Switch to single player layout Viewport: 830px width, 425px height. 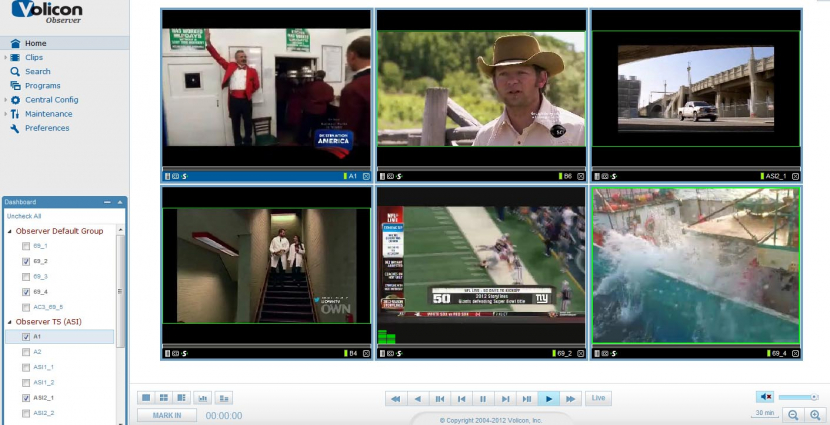[147, 398]
